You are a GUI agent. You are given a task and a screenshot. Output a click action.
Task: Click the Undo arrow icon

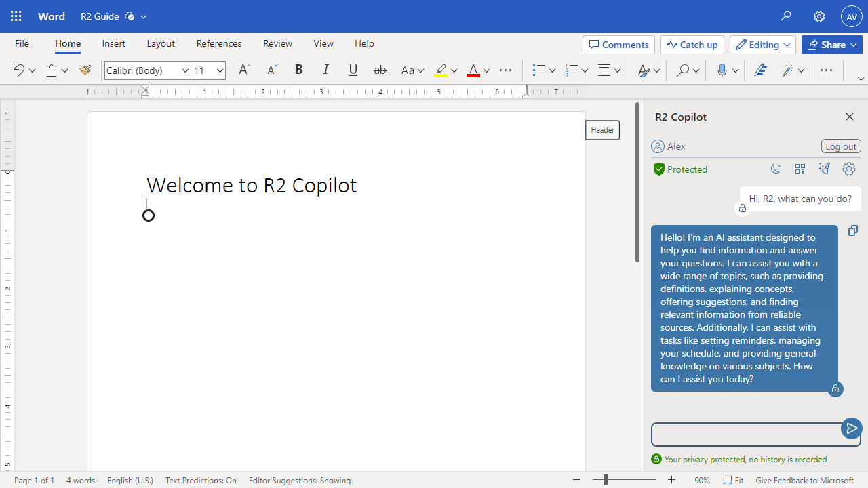18,70
